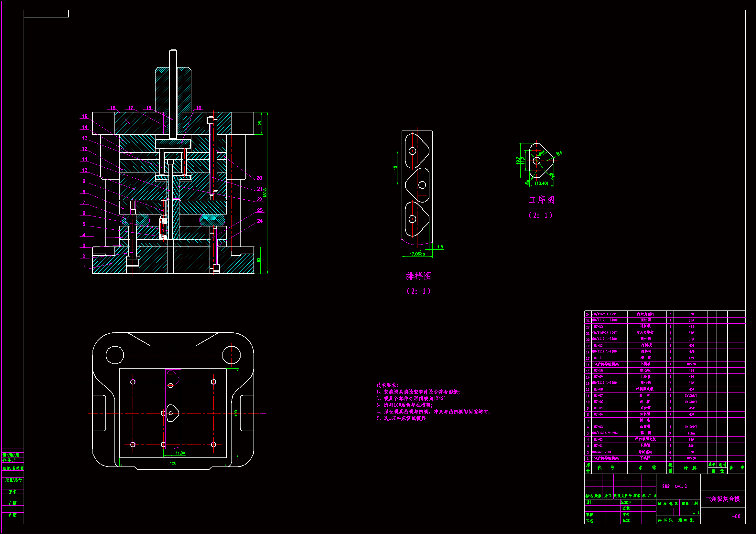Screen dimensions: 756x534
Task: Click the 材料 column header in parts list
Action: [690, 468]
